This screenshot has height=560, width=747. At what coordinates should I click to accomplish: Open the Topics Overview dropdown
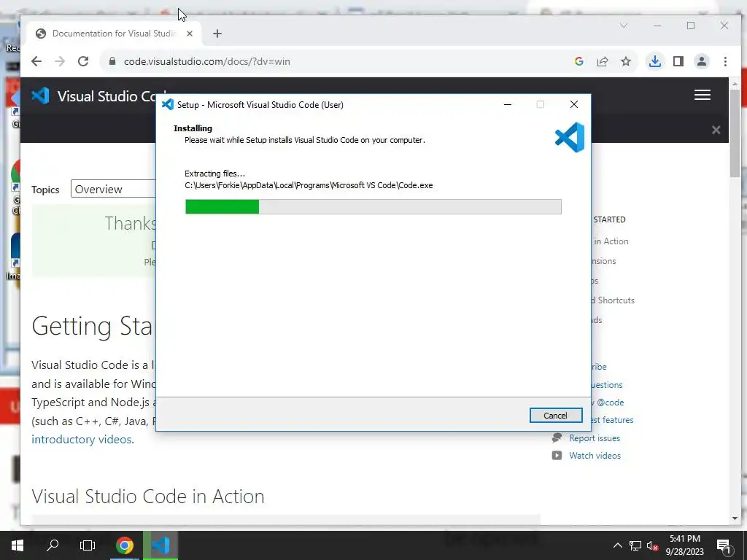[x=113, y=189]
